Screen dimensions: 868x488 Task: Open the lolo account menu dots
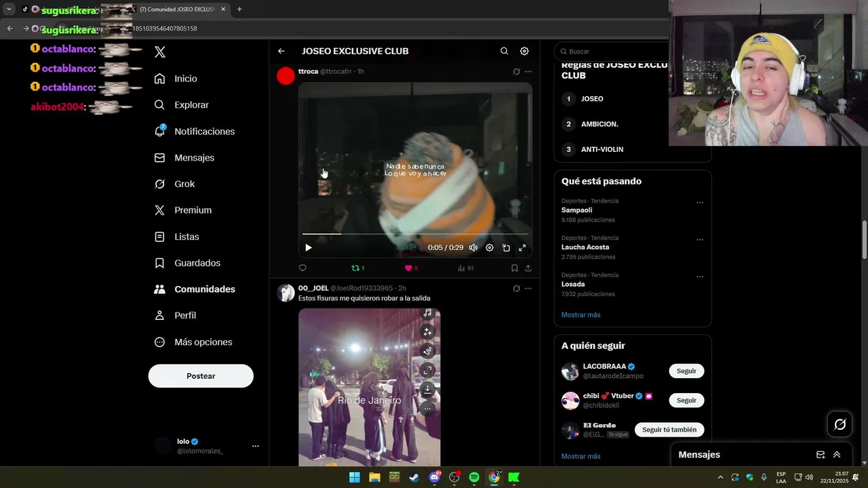coord(256,446)
